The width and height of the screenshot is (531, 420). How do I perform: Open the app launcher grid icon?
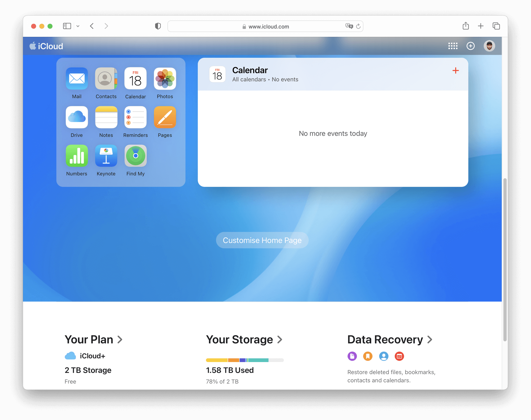click(453, 46)
